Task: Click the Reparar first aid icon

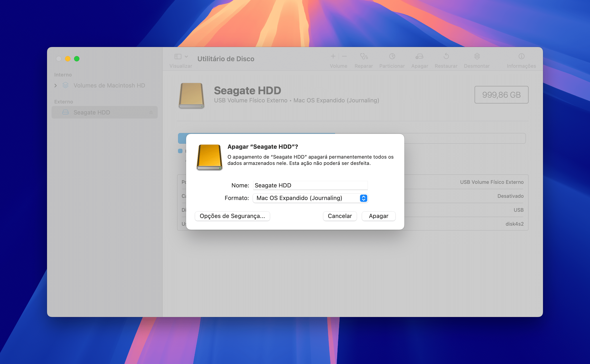Action: pos(364,56)
